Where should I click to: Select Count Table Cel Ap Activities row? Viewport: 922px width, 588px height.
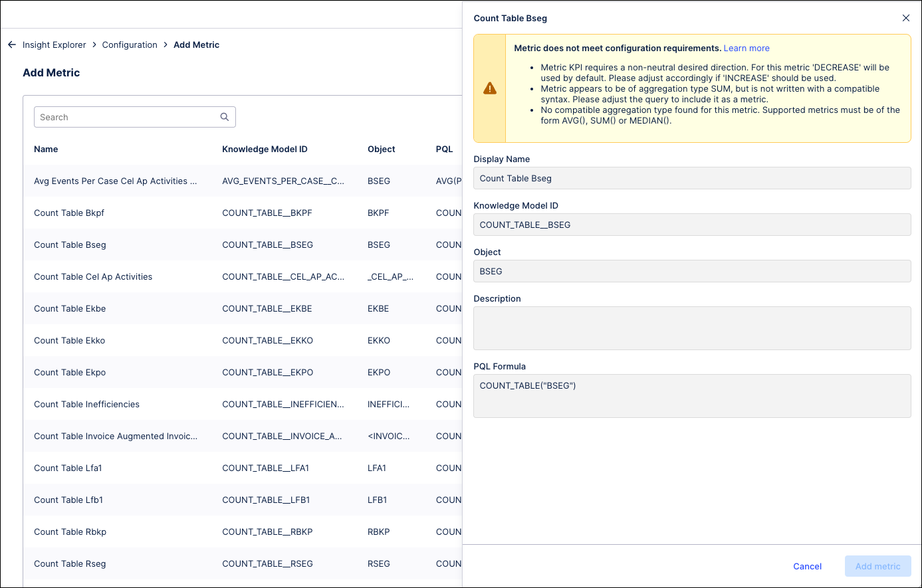243,276
